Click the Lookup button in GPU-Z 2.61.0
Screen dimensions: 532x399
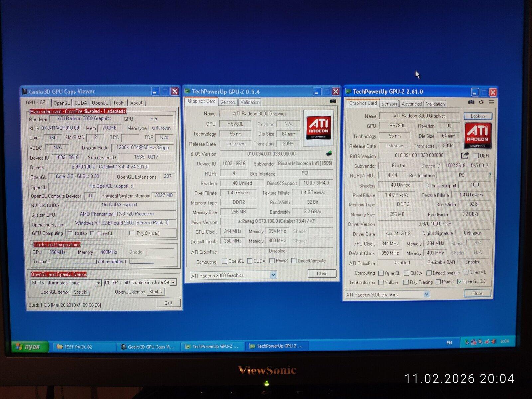point(477,116)
